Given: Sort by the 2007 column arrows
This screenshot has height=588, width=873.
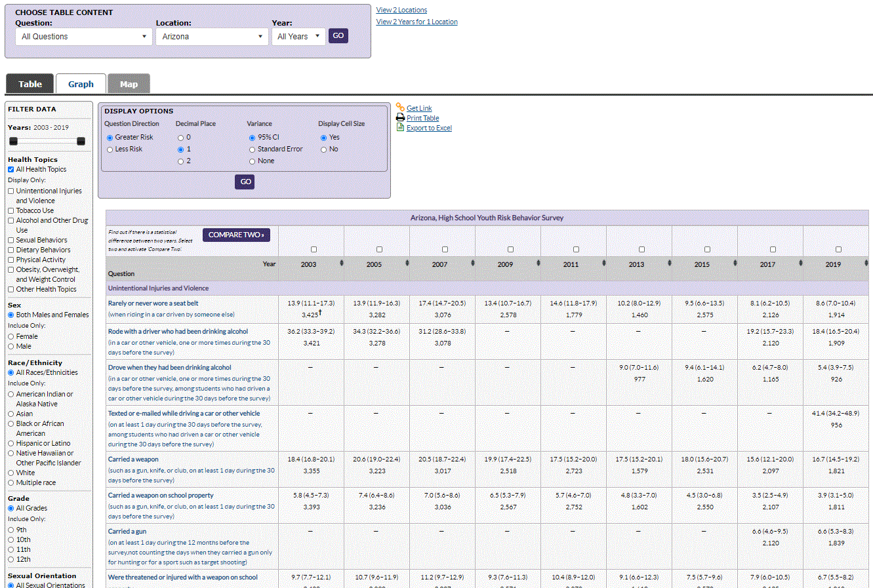Looking at the screenshot, I should (x=472, y=263).
